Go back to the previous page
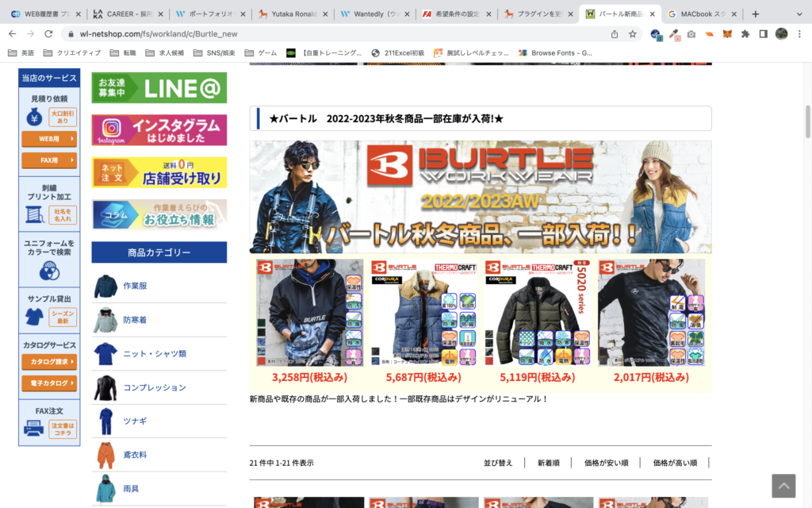Screen dimensions: 812x508 13,33
